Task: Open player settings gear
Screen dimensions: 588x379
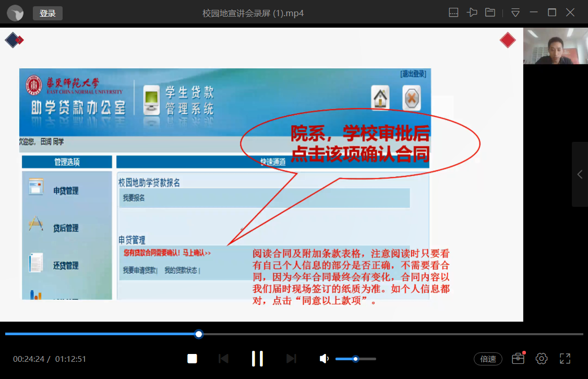Action: 542,359
